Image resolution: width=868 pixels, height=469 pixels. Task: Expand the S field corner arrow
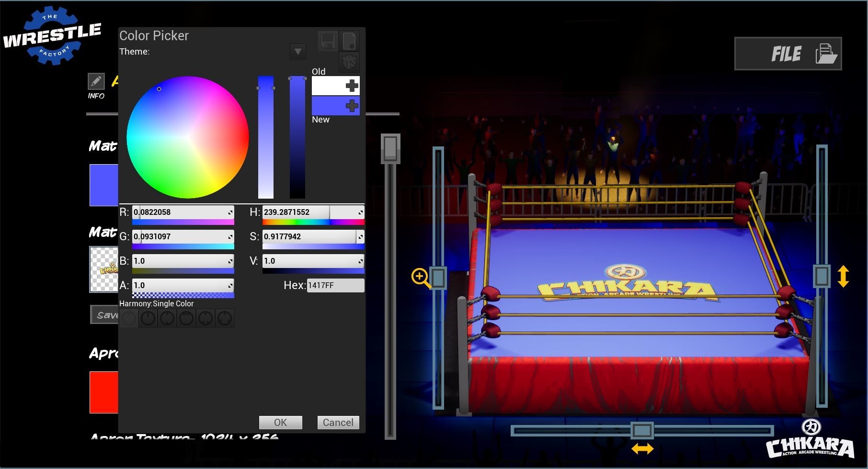361,236
